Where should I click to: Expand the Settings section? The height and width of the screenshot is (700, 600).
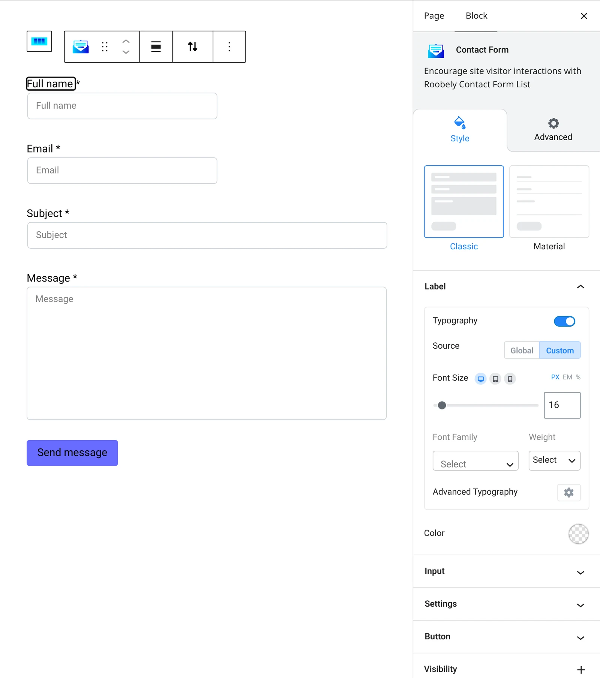[506, 604]
